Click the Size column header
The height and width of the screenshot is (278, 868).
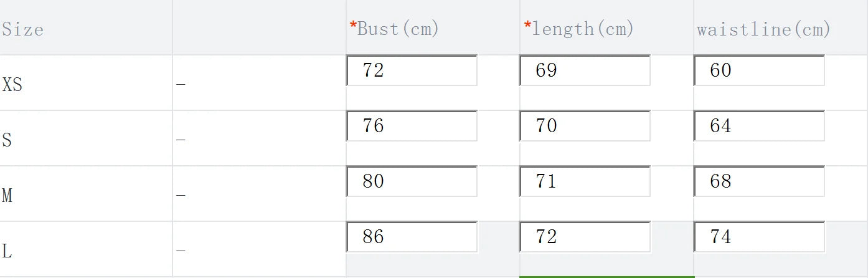point(23,29)
